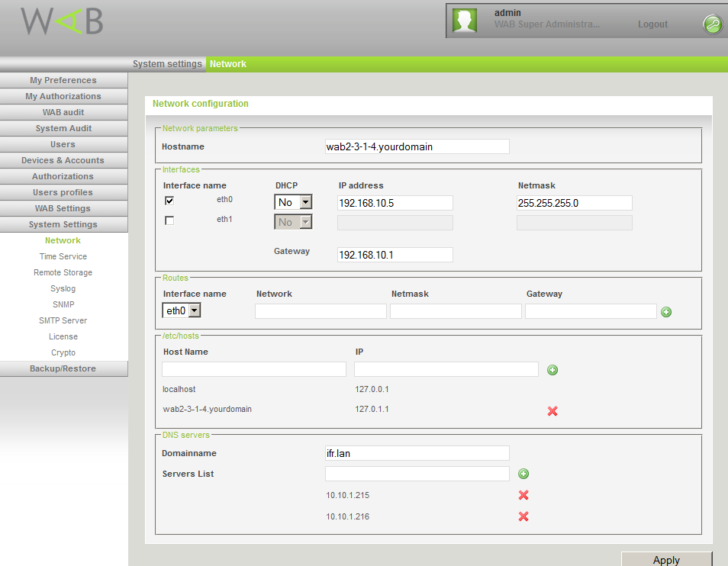This screenshot has height=566, width=728.
Task: Click the Routes Netmask input field
Action: (x=456, y=310)
